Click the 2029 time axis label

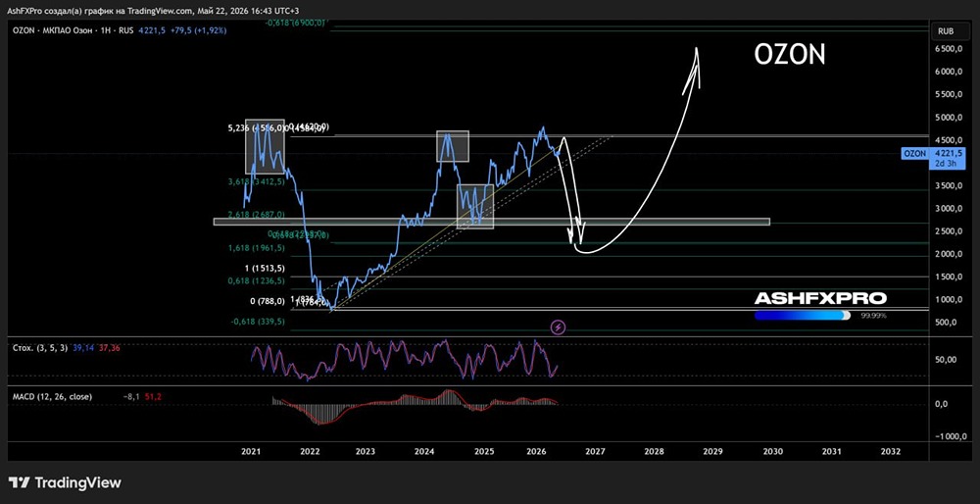(x=713, y=451)
